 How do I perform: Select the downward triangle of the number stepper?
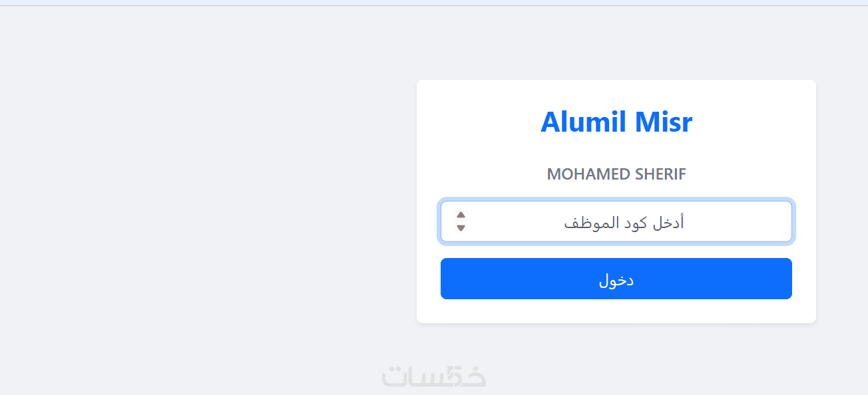click(461, 228)
